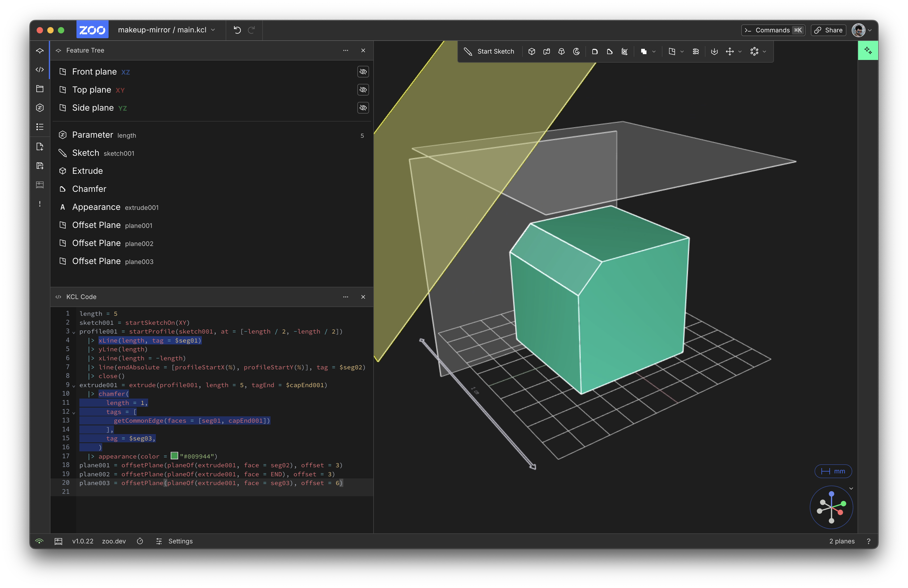Open the KCL Code panel options menu

click(x=345, y=297)
